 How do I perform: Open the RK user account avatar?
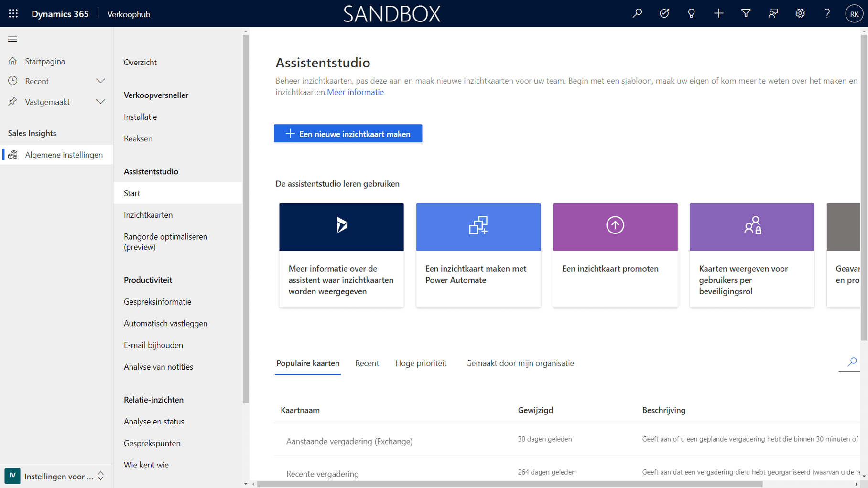[x=854, y=14]
